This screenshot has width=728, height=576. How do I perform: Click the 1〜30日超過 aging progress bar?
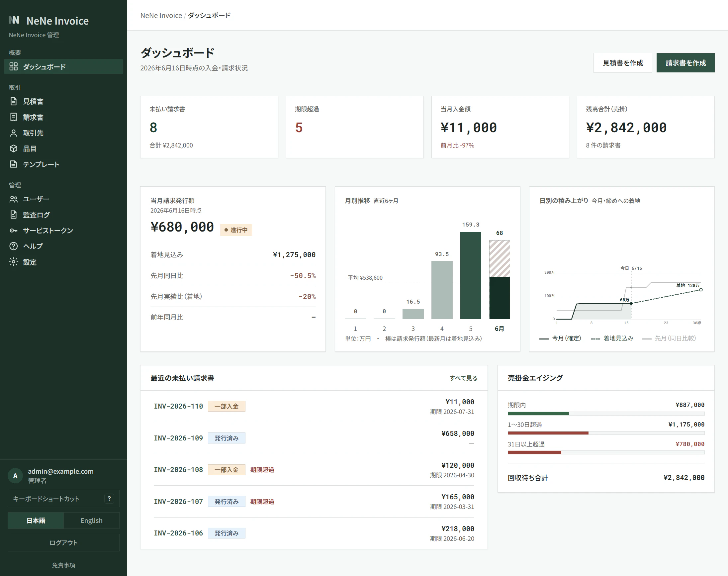(x=606, y=433)
